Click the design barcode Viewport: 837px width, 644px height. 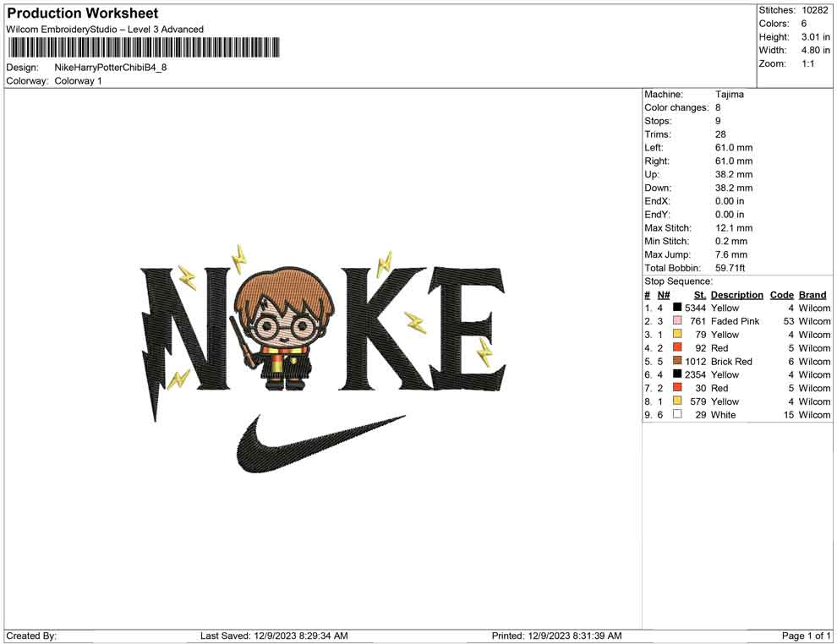point(144,47)
